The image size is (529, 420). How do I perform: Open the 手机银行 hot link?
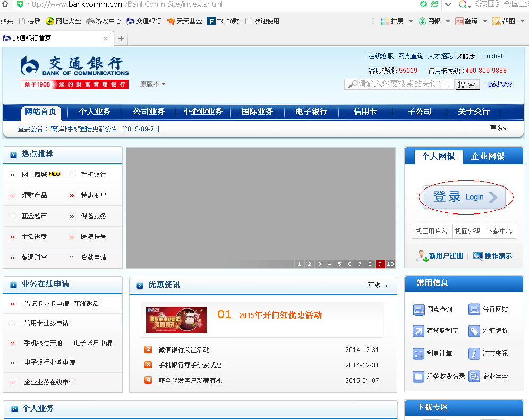[93, 174]
